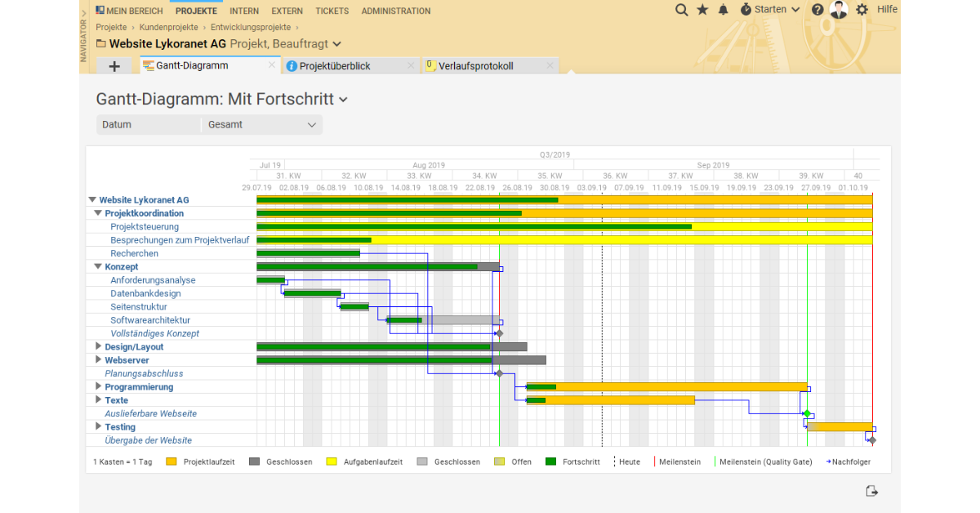Open the TICKETS menu
The height and width of the screenshot is (513, 980).
(332, 11)
